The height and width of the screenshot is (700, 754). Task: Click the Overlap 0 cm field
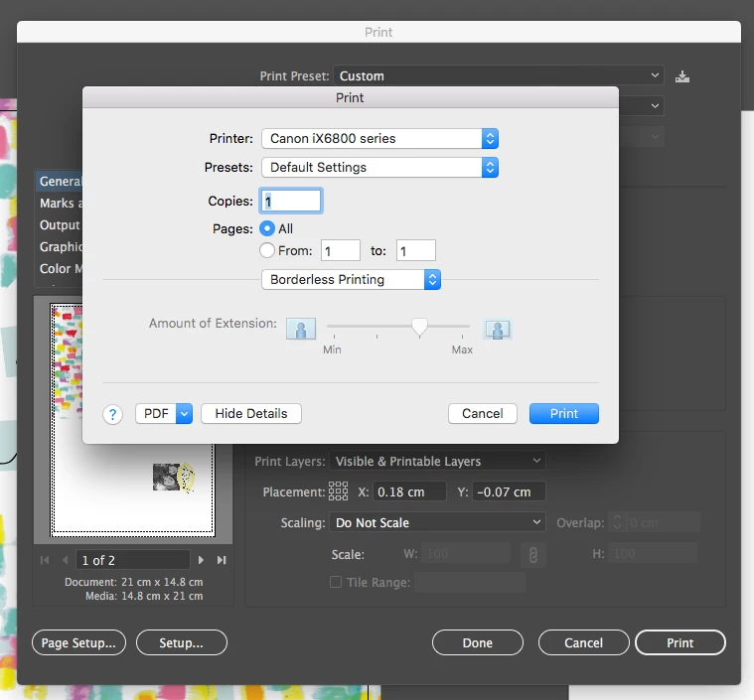664,522
